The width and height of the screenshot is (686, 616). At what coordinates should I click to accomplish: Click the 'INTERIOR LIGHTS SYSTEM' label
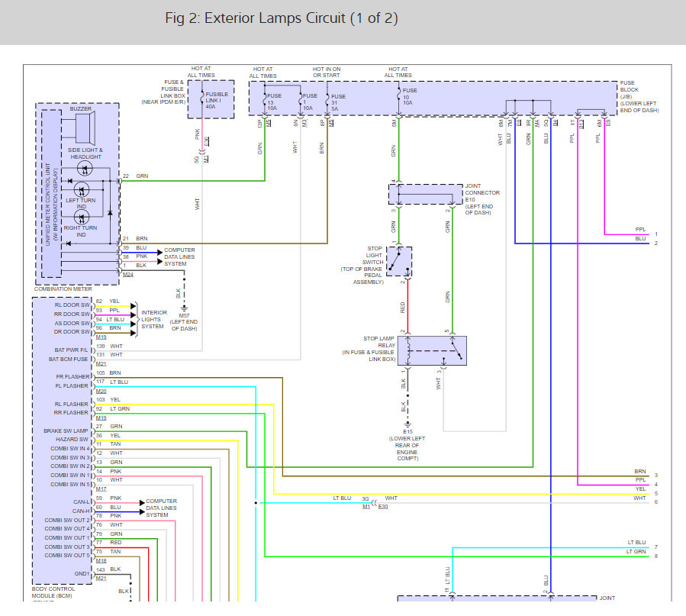154,319
